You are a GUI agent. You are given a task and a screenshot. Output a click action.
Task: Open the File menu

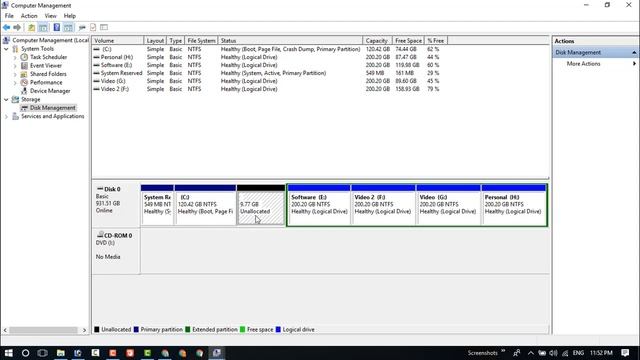9,16
